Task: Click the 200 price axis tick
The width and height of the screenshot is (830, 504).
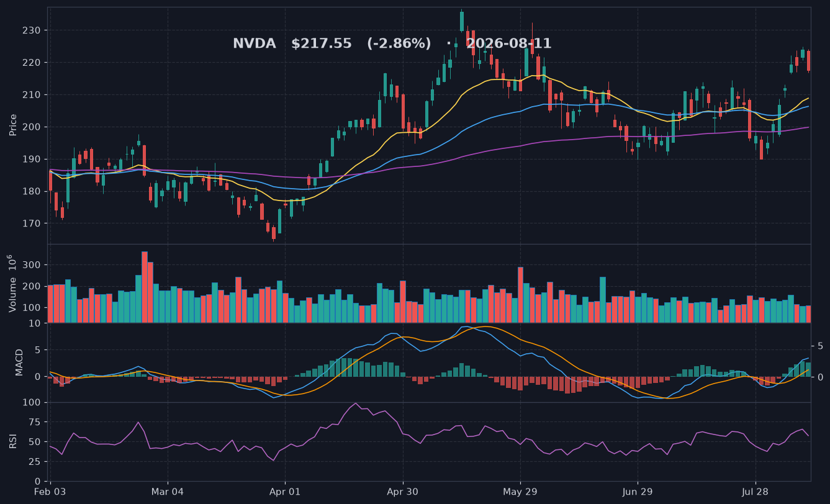Action: [32, 127]
